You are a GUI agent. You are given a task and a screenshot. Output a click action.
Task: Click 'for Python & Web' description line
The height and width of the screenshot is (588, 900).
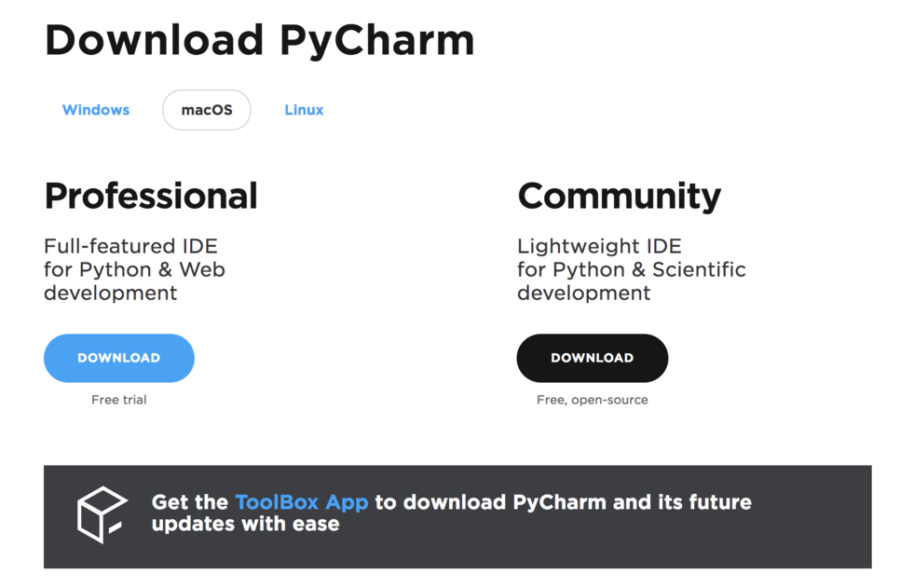click(134, 270)
